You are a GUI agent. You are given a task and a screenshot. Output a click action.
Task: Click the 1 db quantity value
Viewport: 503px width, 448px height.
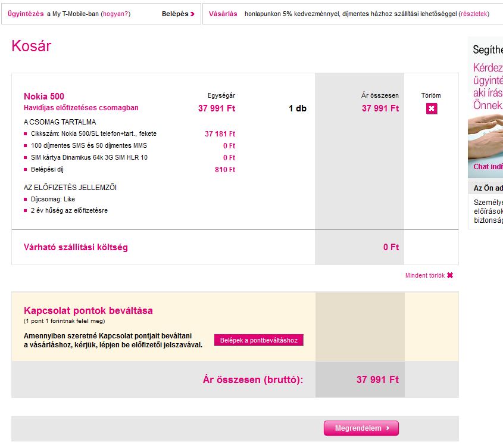pos(298,108)
